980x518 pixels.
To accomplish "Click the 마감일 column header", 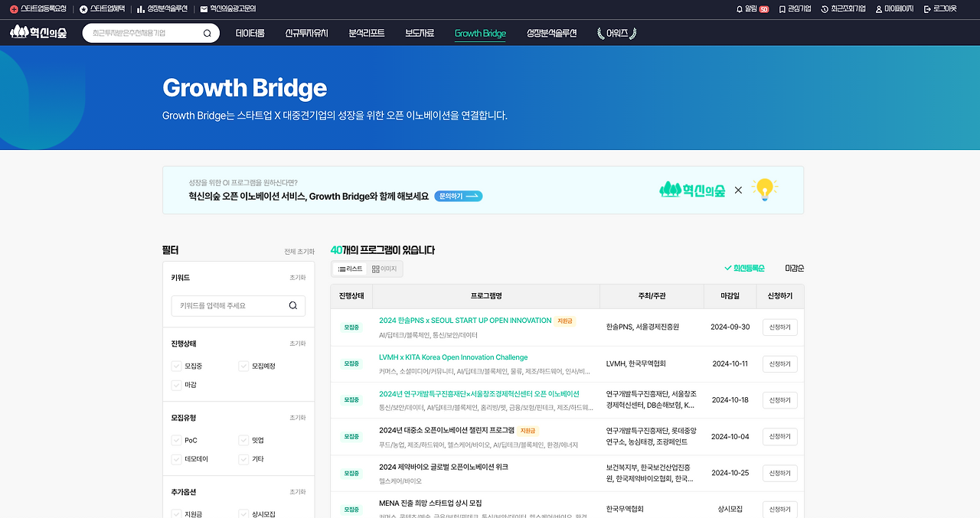I will [730, 296].
